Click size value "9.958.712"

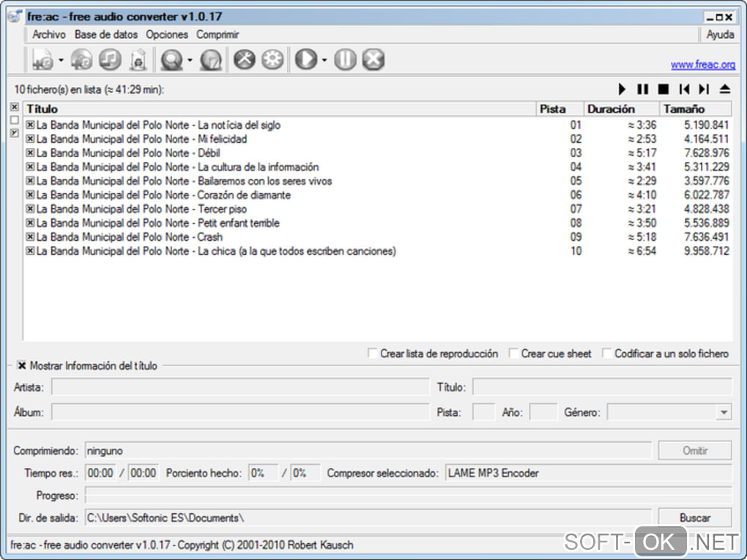point(706,251)
